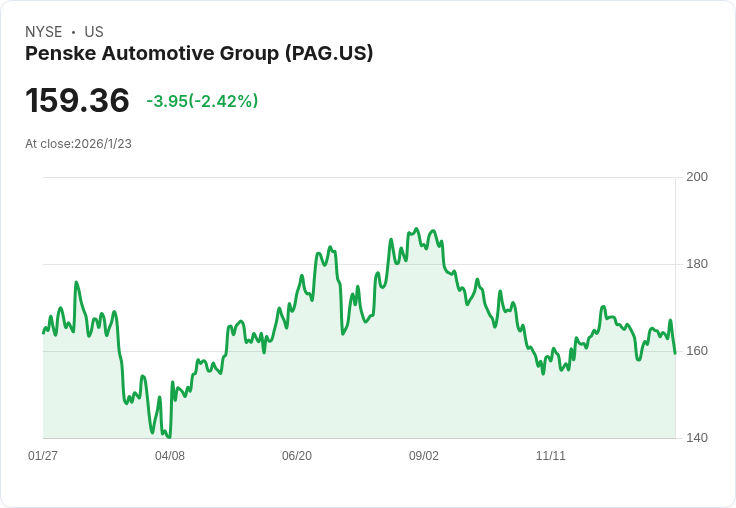Click the 140 price axis label
Image resolution: width=736 pixels, height=508 pixels.
coord(697,438)
